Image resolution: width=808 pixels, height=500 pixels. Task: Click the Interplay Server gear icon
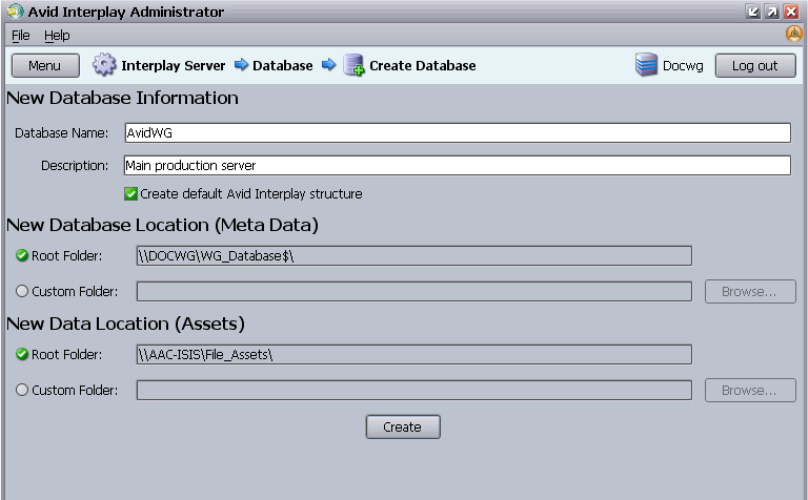[104, 65]
